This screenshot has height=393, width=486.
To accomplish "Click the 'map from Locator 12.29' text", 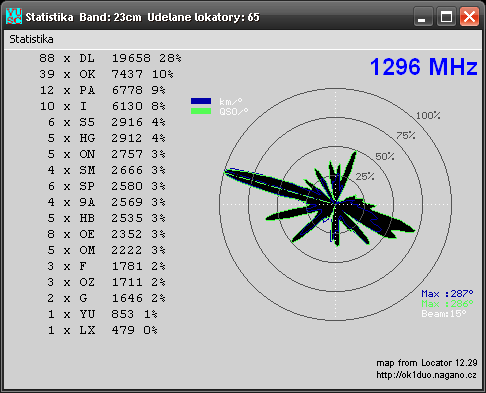I will point(427,363).
